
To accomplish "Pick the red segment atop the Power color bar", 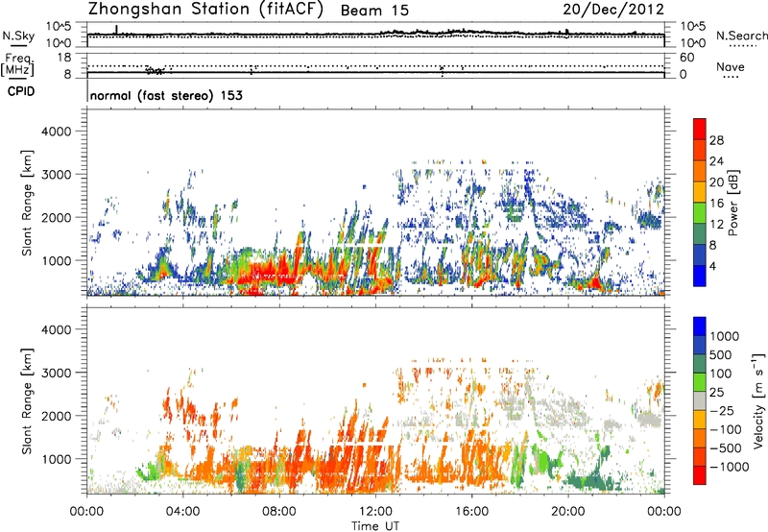I will pos(700,130).
